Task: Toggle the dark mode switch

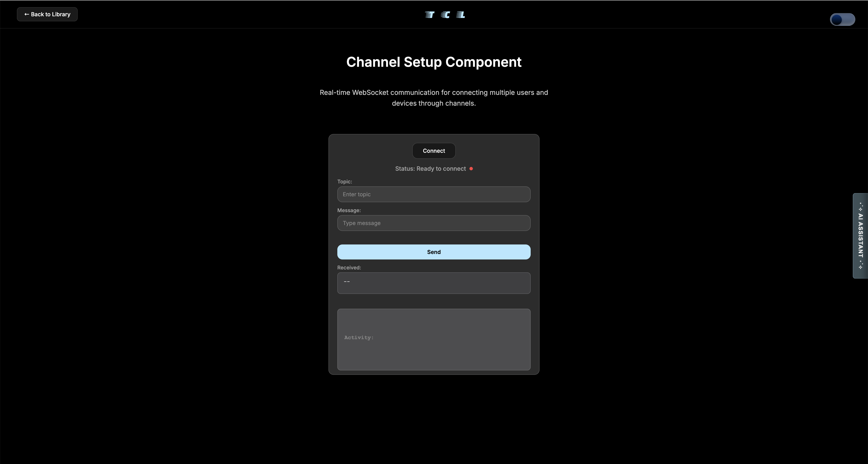Action: point(842,20)
